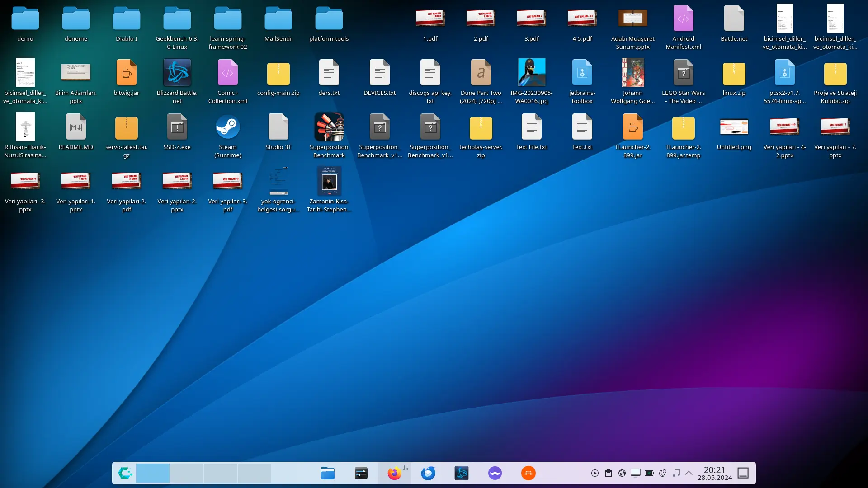Select the MailSendr folder

pyautogui.click(x=278, y=24)
